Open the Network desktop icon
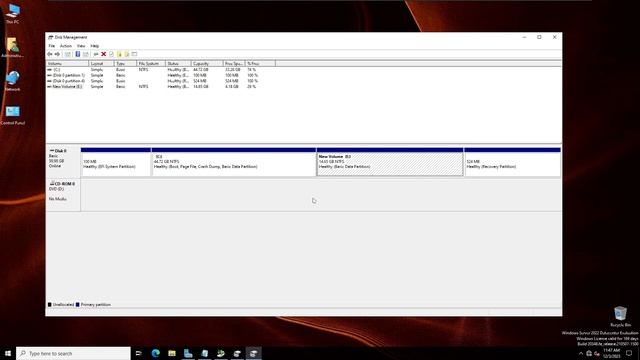Image resolution: width=640 pixels, height=360 pixels. pyautogui.click(x=13, y=81)
